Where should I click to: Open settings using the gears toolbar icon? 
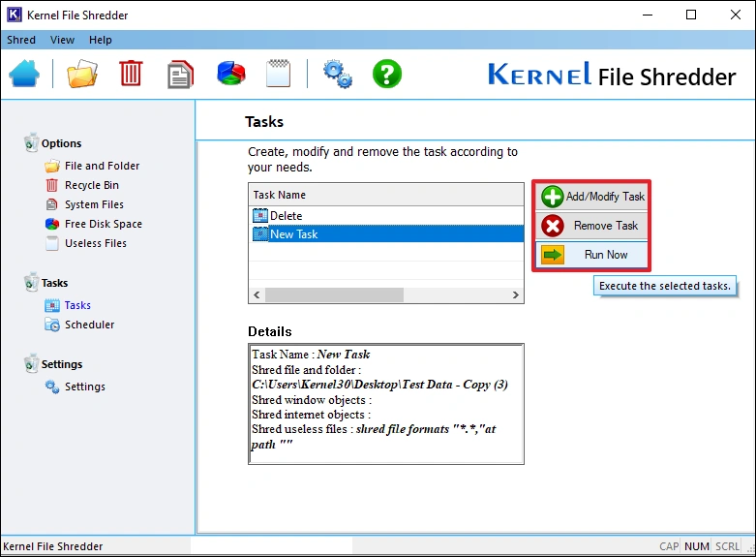point(337,74)
